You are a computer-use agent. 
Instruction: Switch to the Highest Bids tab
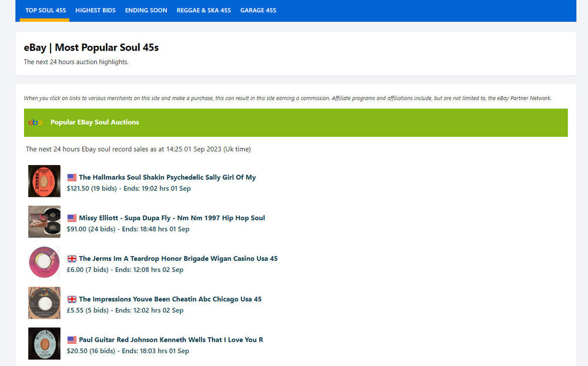[95, 11]
